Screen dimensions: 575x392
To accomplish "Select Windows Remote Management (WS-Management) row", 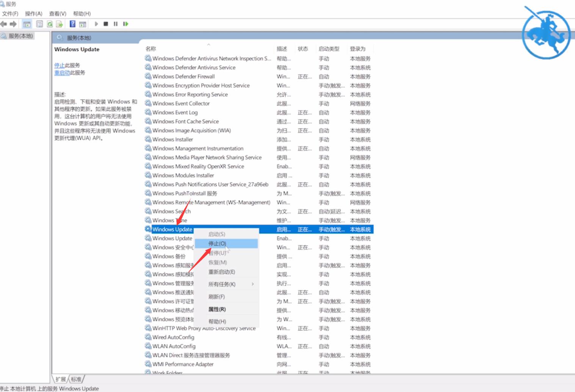I will point(259,202).
